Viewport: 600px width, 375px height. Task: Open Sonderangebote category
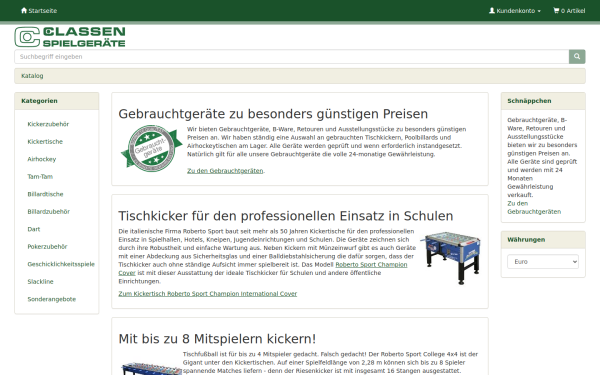(52, 299)
